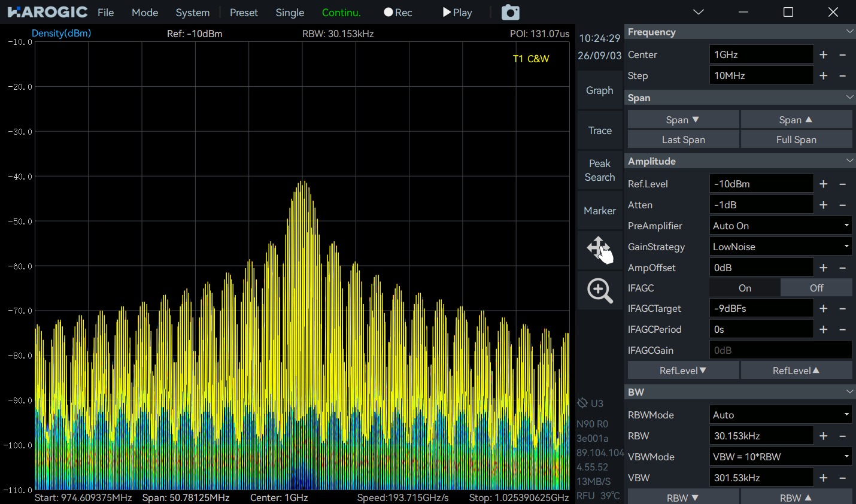
Task: Edit the IFAGCTarget field -9dBFs
Action: point(761,308)
